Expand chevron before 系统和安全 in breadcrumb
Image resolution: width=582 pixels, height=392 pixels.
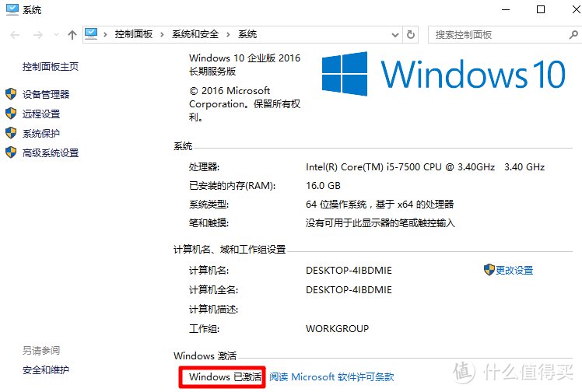[x=162, y=34]
